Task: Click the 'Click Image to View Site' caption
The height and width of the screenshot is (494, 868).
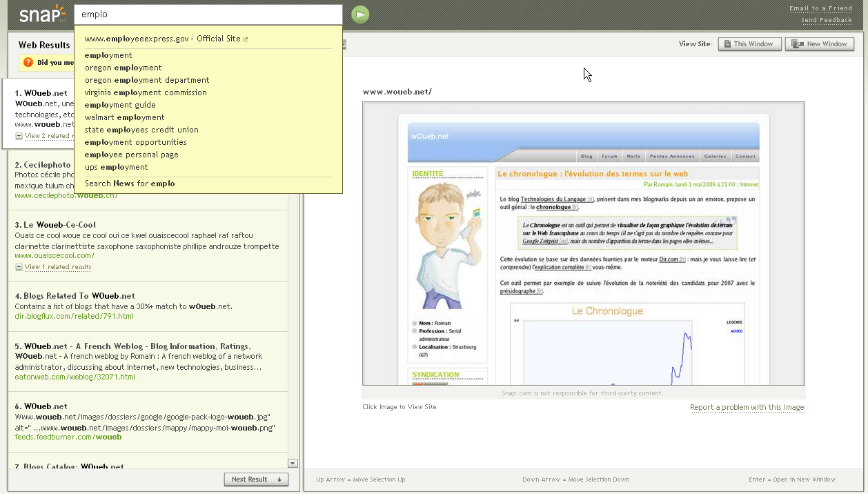Action: [x=400, y=407]
